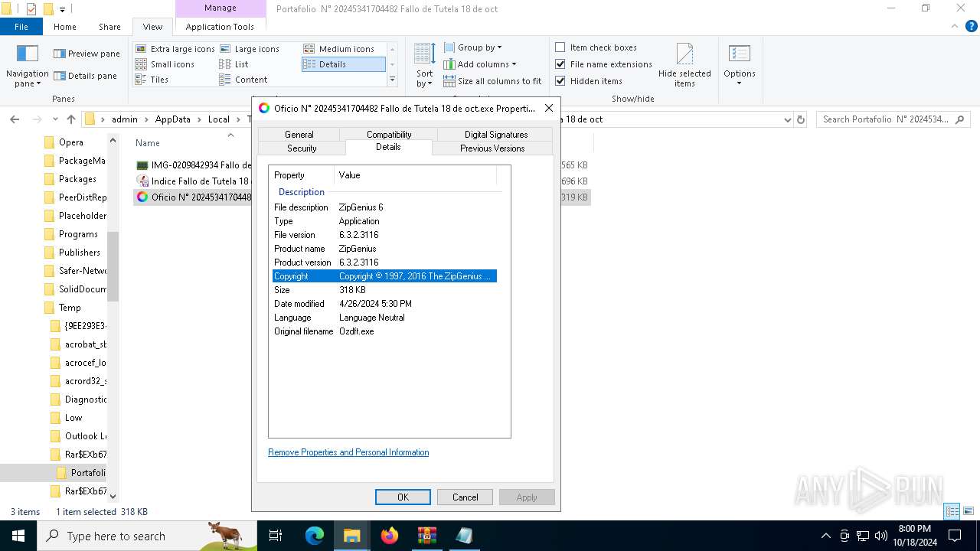Open the Add columns dropdown
980x551 pixels.
point(480,64)
